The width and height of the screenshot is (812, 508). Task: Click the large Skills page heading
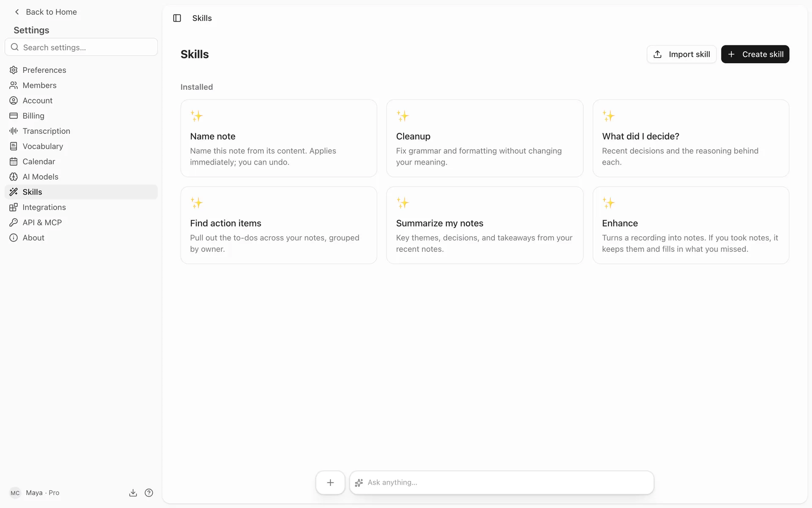pos(195,54)
